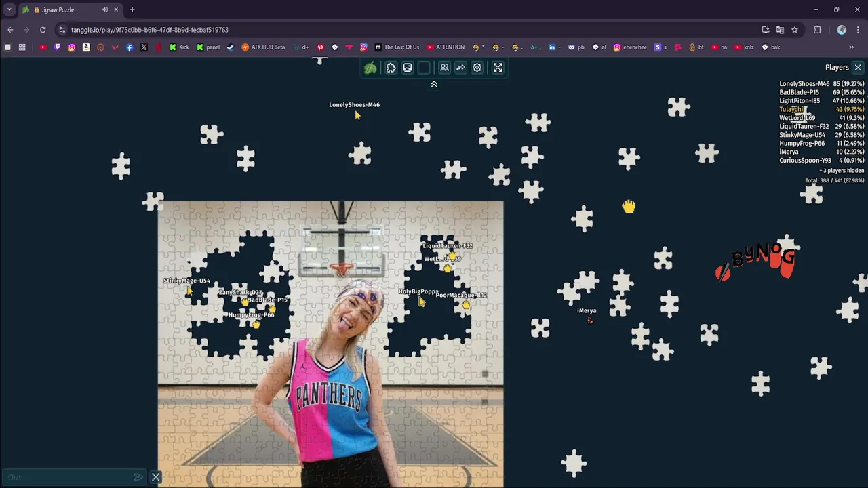Open the ATK HUB Beta bookmark
Screen dimensions: 868x488
point(263,47)
